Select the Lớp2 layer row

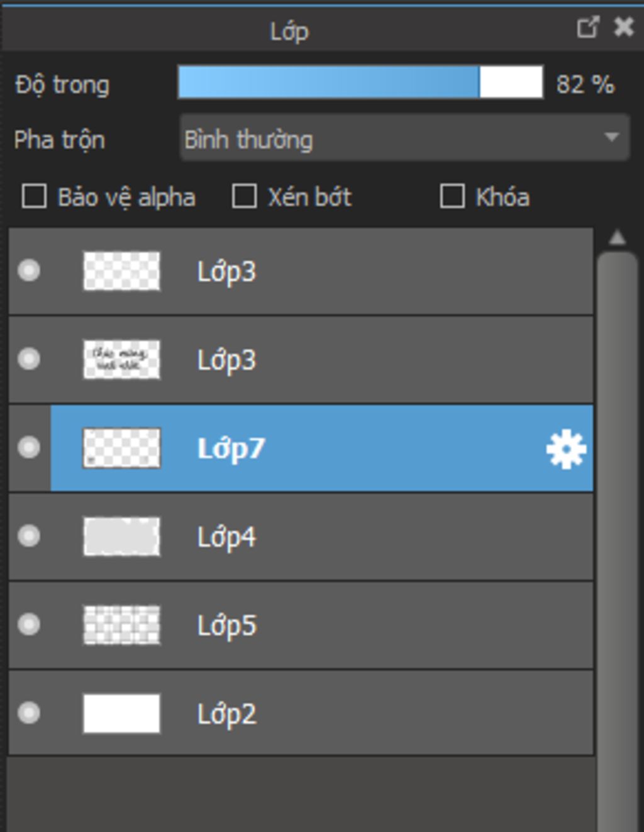(x=301, y=713)
